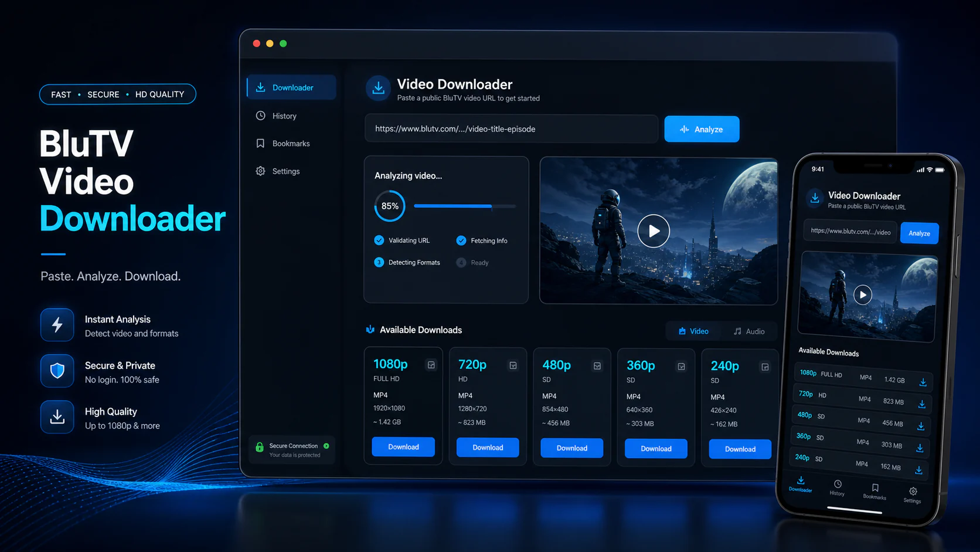
Task: Click the '~ 823 MB' size text
Action: click(x=471, y=423)
